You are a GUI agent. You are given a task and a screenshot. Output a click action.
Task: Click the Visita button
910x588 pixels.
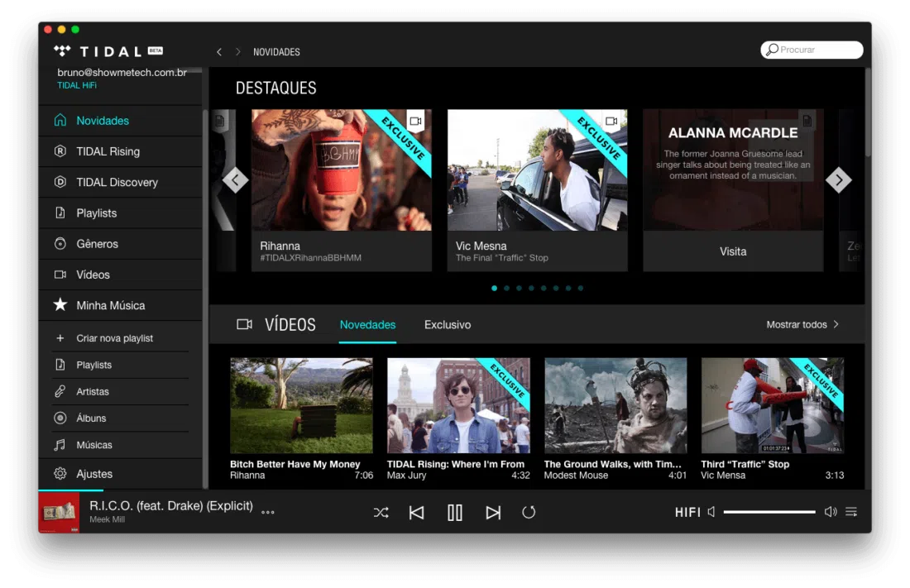coord(733,251)
